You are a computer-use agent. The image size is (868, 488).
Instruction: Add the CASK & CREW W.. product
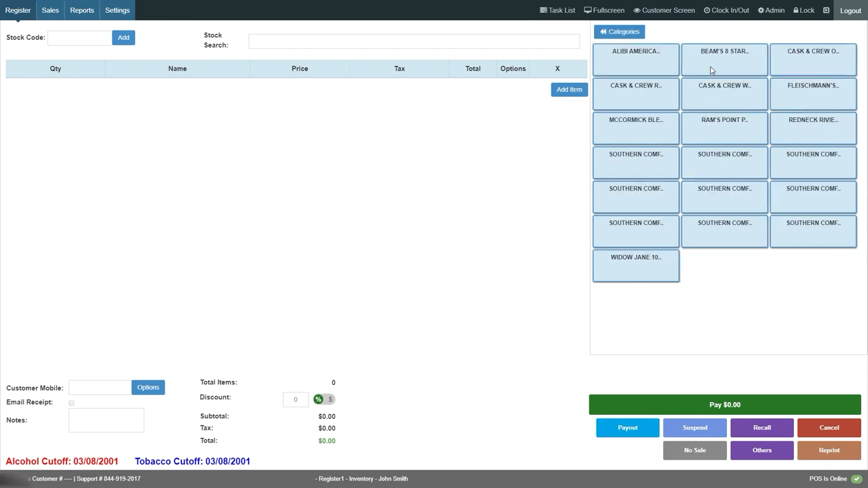[x=725, y=94]
